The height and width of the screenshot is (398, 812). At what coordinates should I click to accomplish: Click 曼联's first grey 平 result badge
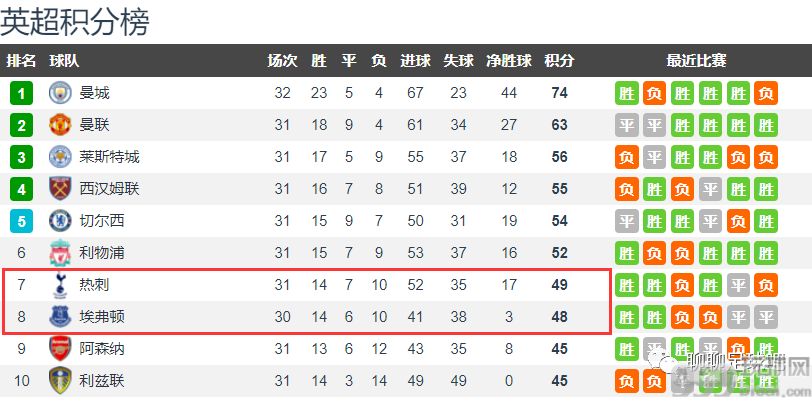(627, 125)
